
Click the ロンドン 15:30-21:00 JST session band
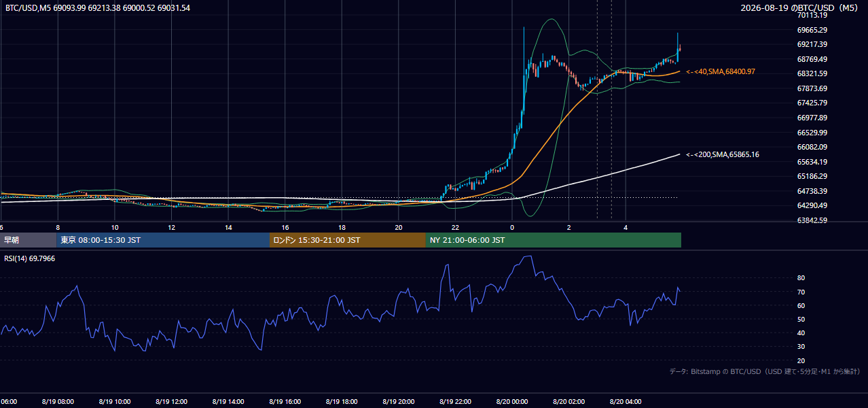click(348, 240)
